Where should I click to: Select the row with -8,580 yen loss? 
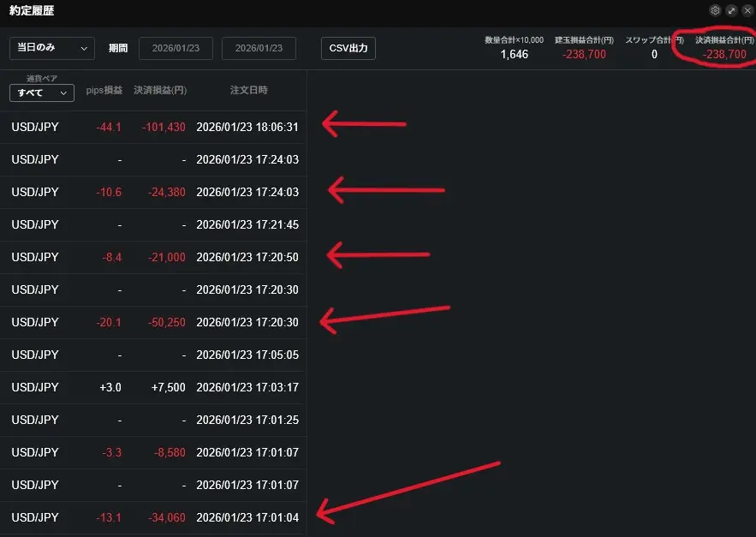[x=154, y=452]
